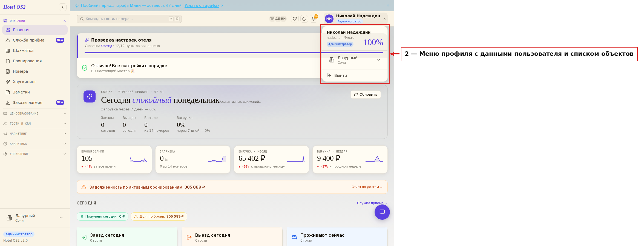Click the hotel settings progress bar

(234, 52)
